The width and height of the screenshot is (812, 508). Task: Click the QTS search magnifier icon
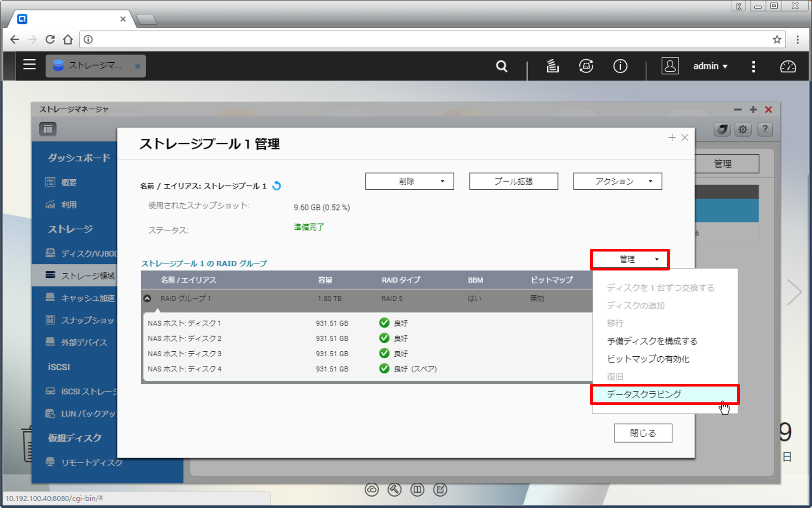coord(502,66)
